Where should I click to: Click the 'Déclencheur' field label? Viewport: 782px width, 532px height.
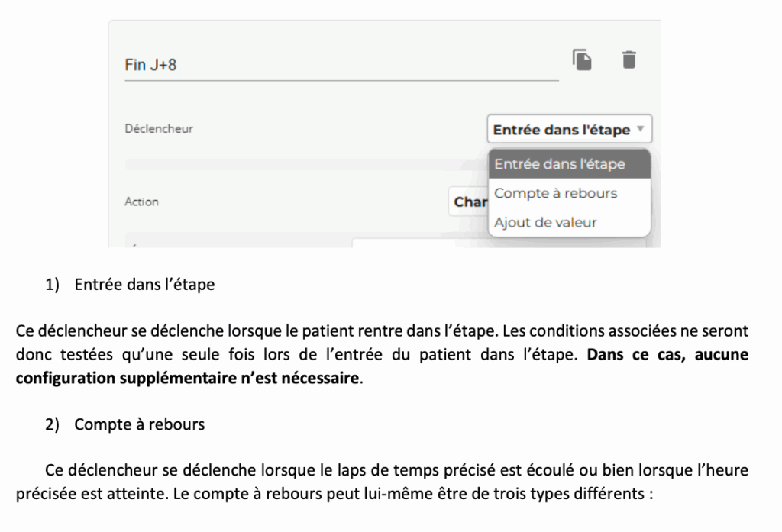coord(159,129)
